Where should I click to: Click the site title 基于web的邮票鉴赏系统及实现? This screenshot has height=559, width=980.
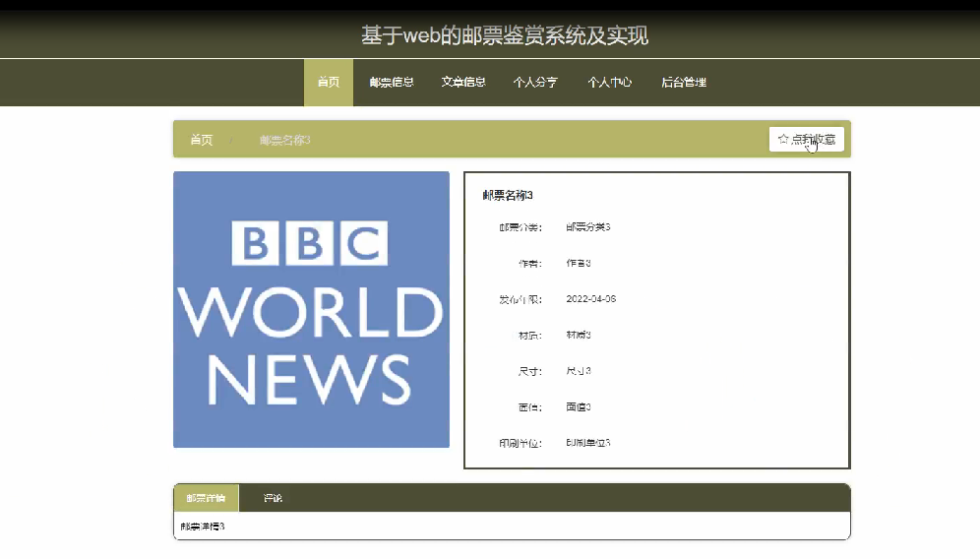(x=505, y=35)
